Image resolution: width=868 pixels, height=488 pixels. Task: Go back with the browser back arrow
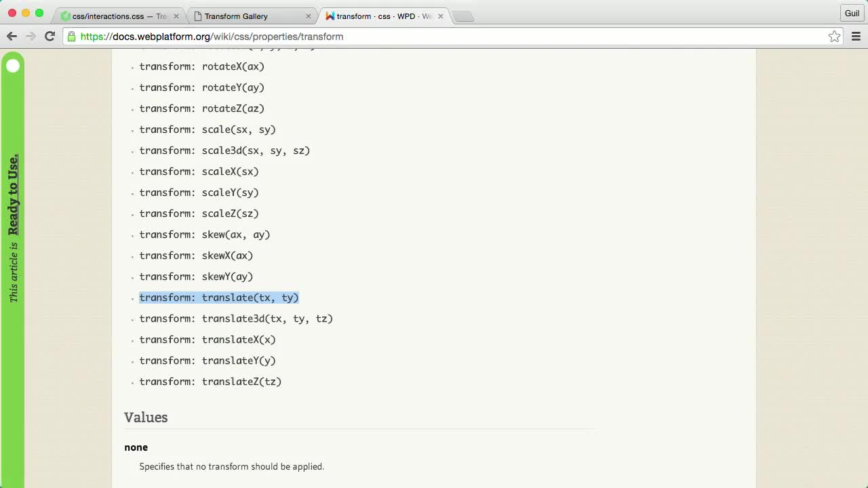tap(12, 37)
